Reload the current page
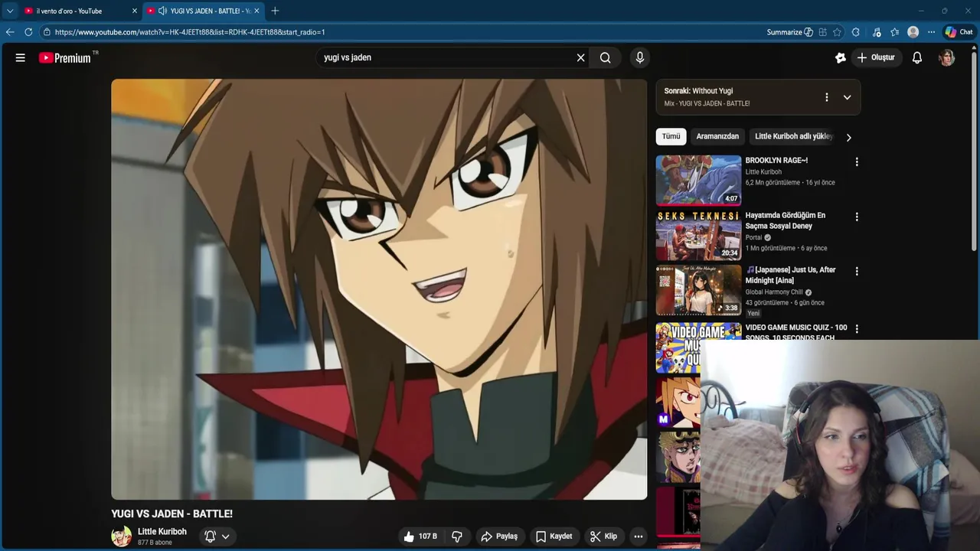 tap(28, 32)
